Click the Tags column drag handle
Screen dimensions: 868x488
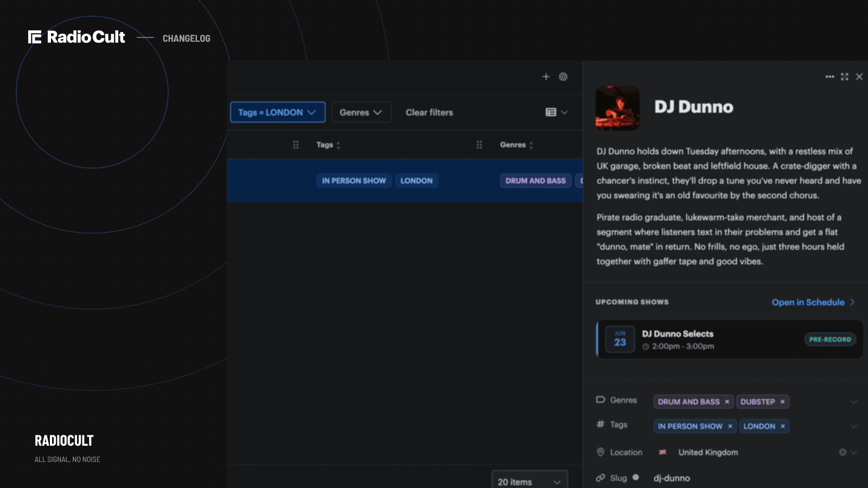pyautogui.click(x=296, y=145)
